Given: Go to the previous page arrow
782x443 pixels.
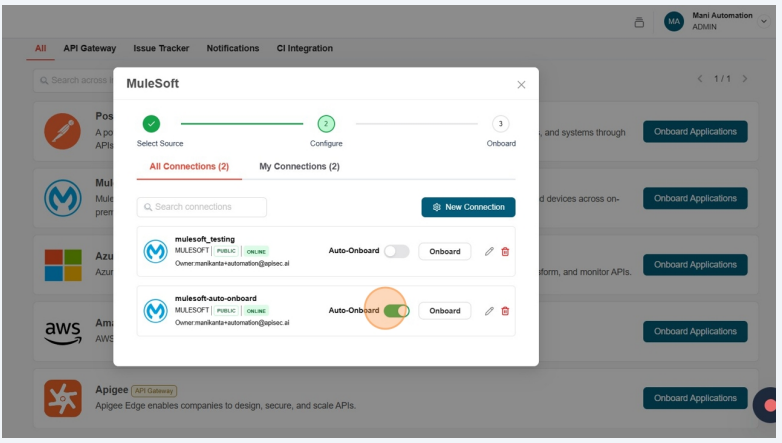Looking at the screenshot, I should (700, 79).
